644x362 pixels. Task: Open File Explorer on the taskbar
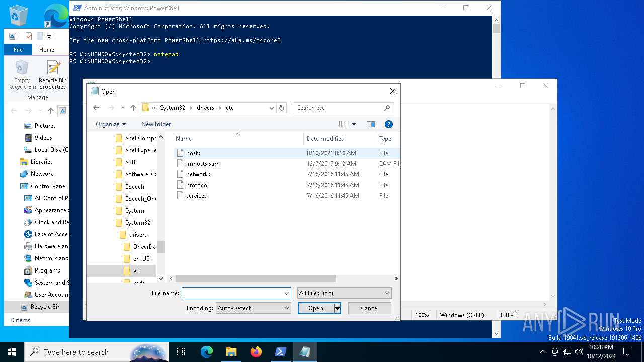coord(231,352)
